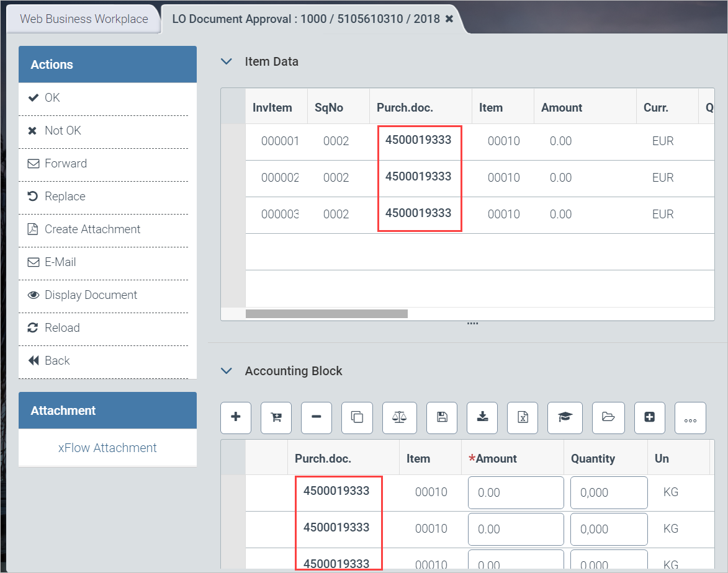Screen dimensions: 728x573
Task: Click the open folder toolbar icon
Action: click(608, 417)
